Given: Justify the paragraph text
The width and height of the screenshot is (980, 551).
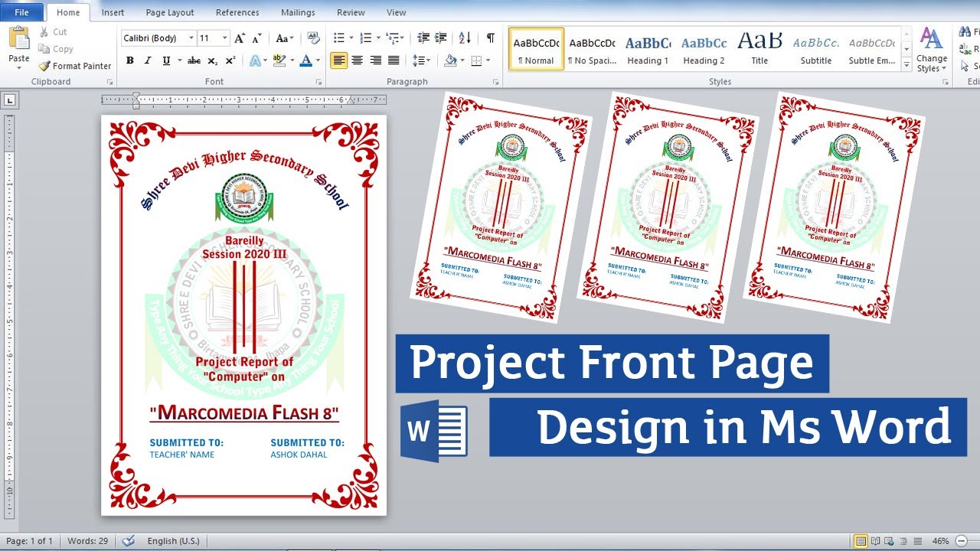Looking at the screenshot, I should 394,60.
